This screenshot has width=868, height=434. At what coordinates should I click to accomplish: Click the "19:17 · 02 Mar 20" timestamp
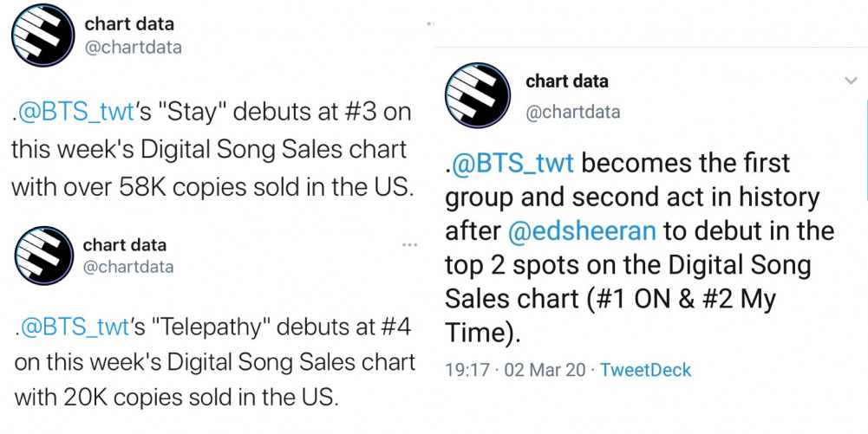click(x=516, y=370)
